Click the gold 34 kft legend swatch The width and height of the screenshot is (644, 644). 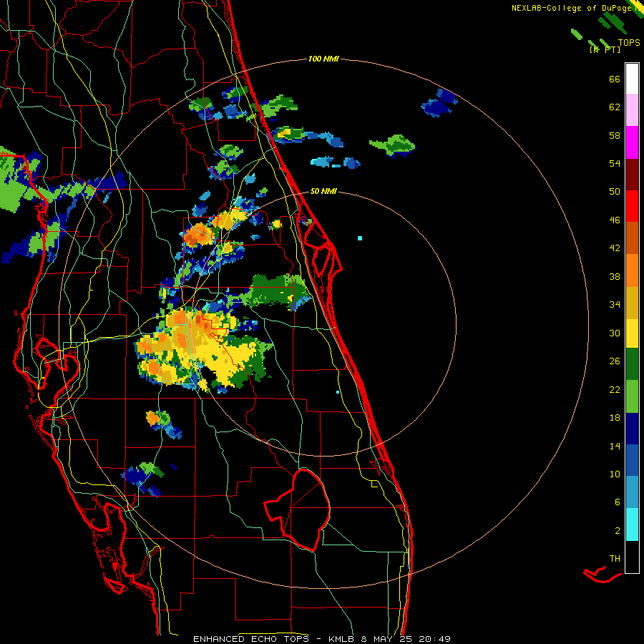(632, 302)
